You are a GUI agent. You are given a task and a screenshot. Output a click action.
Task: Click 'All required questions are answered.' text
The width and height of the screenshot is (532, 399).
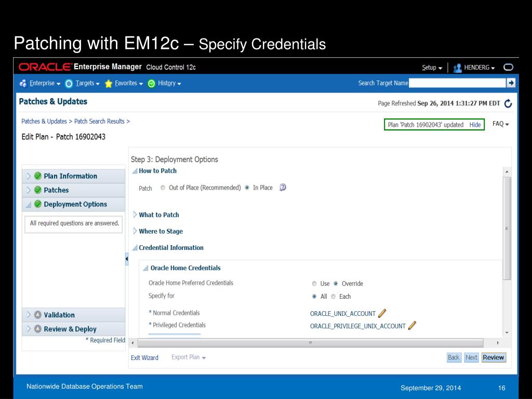[x=74, y=223]
